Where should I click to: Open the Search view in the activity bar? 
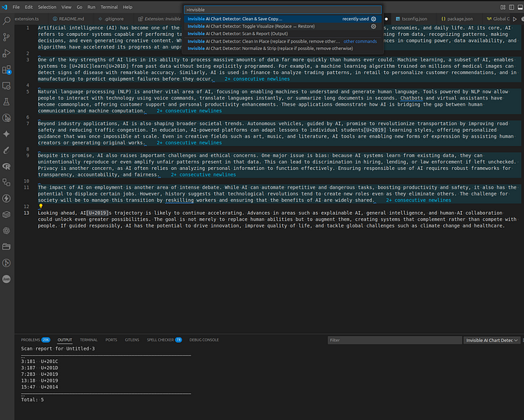(x=6, y=21)
